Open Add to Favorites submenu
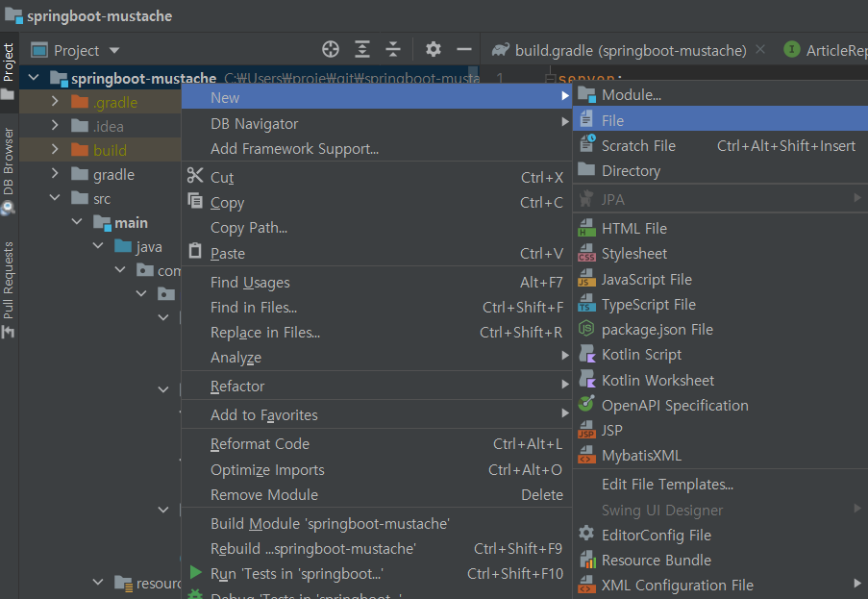Viewport: 868px width, 599px height. (x=377, y=414)
